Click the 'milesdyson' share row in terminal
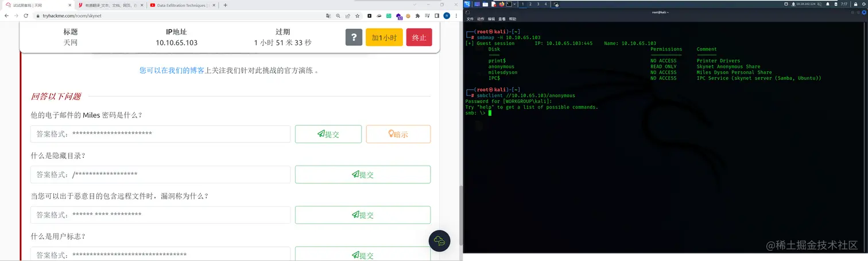The image size is (868, 261). (630, 72)
